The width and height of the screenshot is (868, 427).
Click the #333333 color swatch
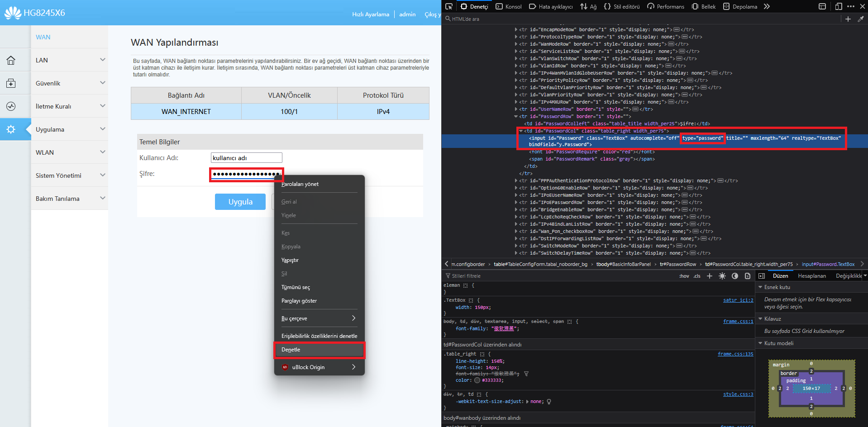477,380
